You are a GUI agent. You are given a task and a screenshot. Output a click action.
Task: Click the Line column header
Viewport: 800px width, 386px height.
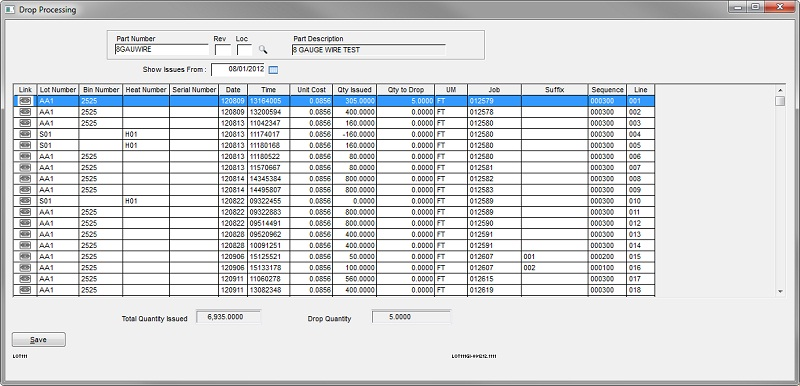pyautogui.click(x=640, y=90)
